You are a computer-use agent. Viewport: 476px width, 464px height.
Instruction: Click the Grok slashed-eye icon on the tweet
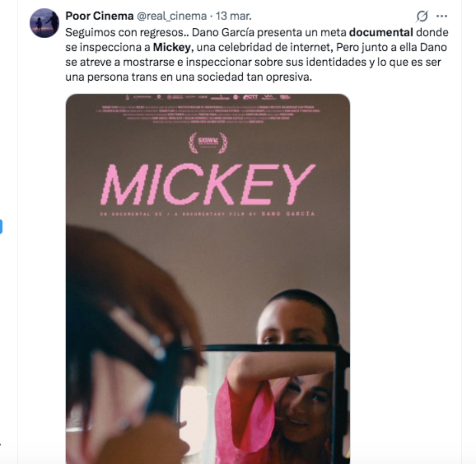pyautogui.click(x=423, y=17)
